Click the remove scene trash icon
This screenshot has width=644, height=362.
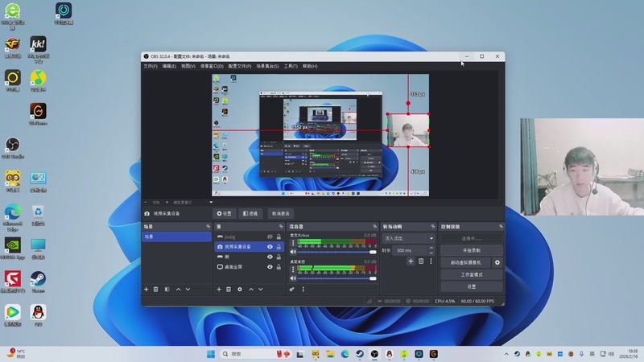155,289
